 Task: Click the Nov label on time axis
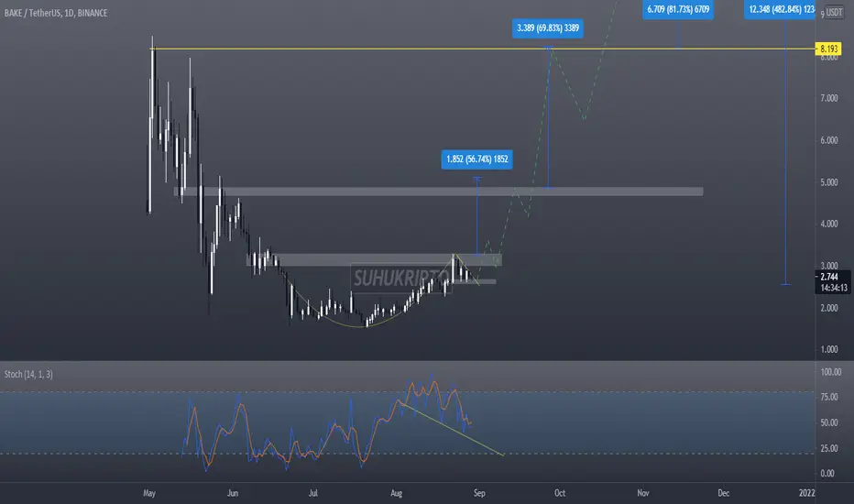click(643, 493)
